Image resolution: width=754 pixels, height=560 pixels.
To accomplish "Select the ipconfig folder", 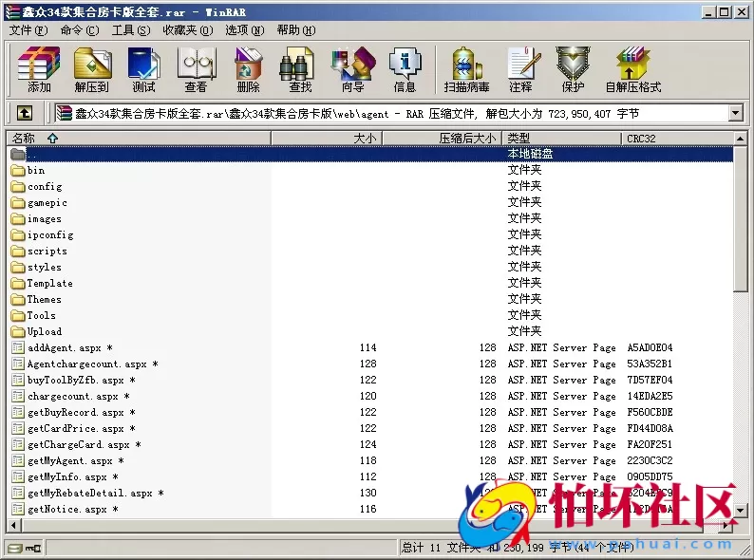I will pos(43,235).
